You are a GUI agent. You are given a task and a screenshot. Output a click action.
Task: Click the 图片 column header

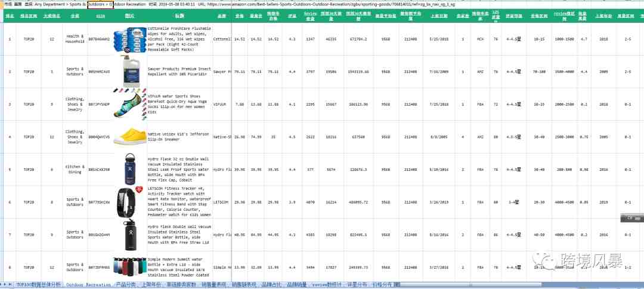click(x=130, y=16)
